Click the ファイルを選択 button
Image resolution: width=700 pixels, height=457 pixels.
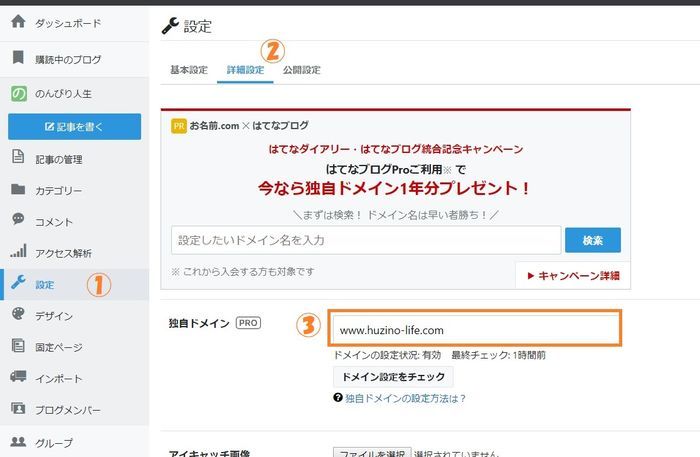click(372, 453)
